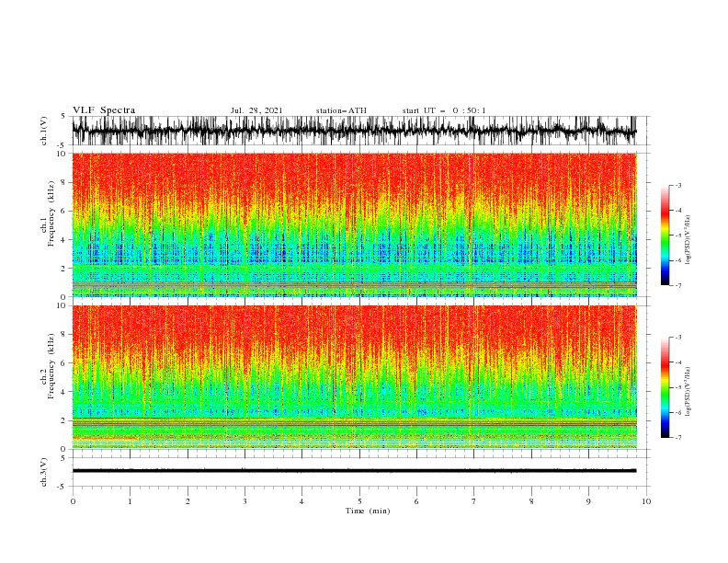Click the "VLF Spectra" plot title
728x563 pixels.
104,110
